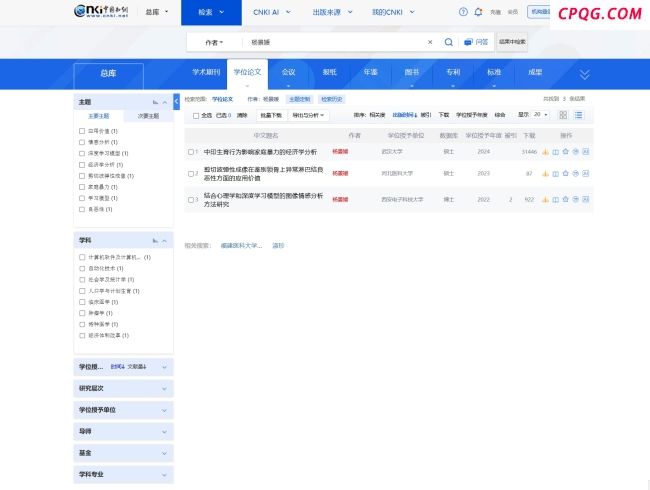Click the last action icon in row 2
The image size is (650, 490).
point(585,174)
